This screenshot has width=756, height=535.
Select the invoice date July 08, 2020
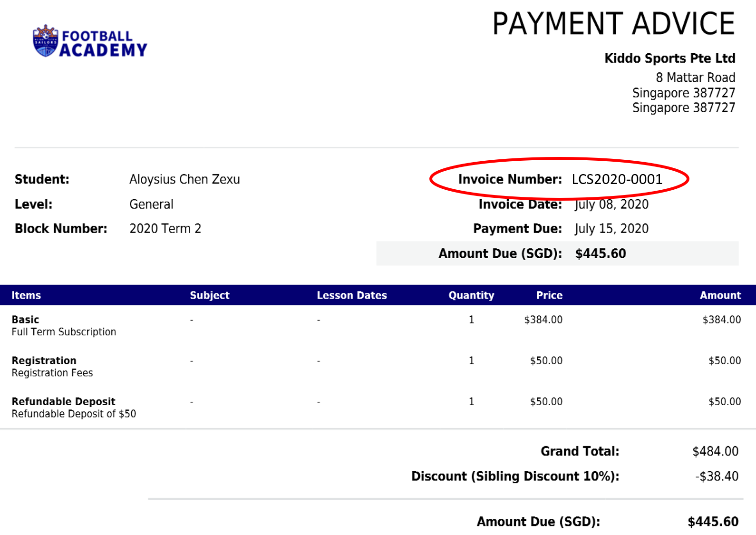pyautogui.click(x=611, y=204)
